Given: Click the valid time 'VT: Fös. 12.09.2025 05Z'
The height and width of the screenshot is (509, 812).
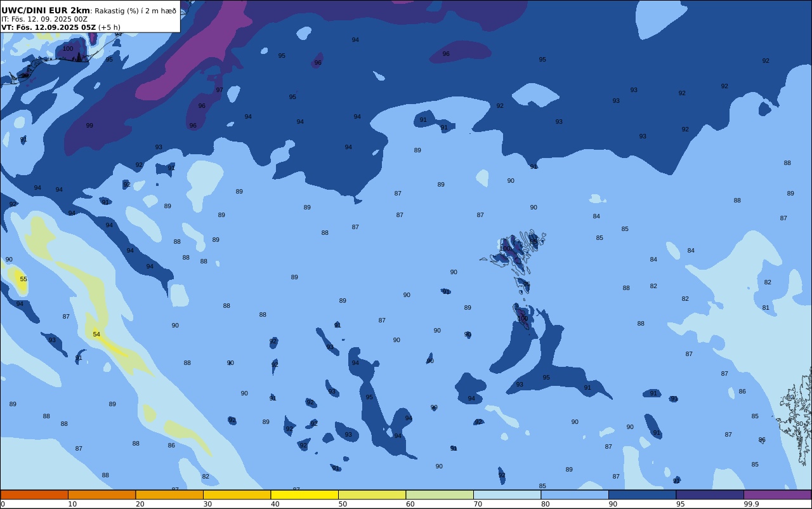Looking at the screenshot, I should click(x=48, y=27).
